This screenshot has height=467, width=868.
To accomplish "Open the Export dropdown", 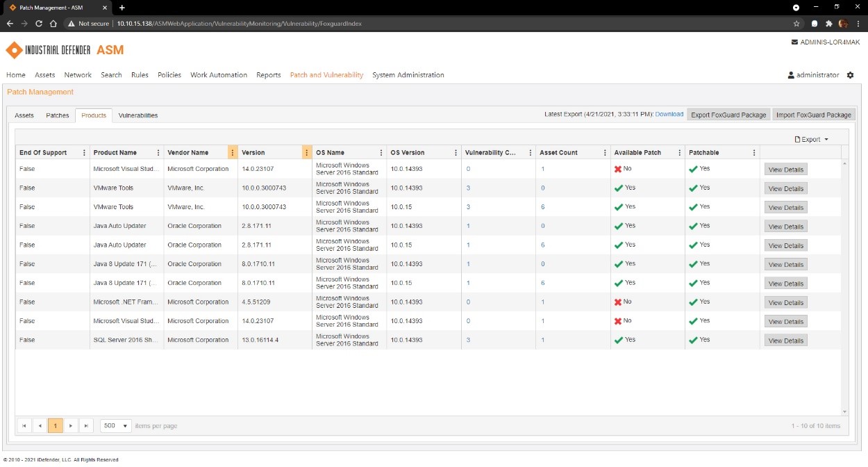I will click(812, 140).
